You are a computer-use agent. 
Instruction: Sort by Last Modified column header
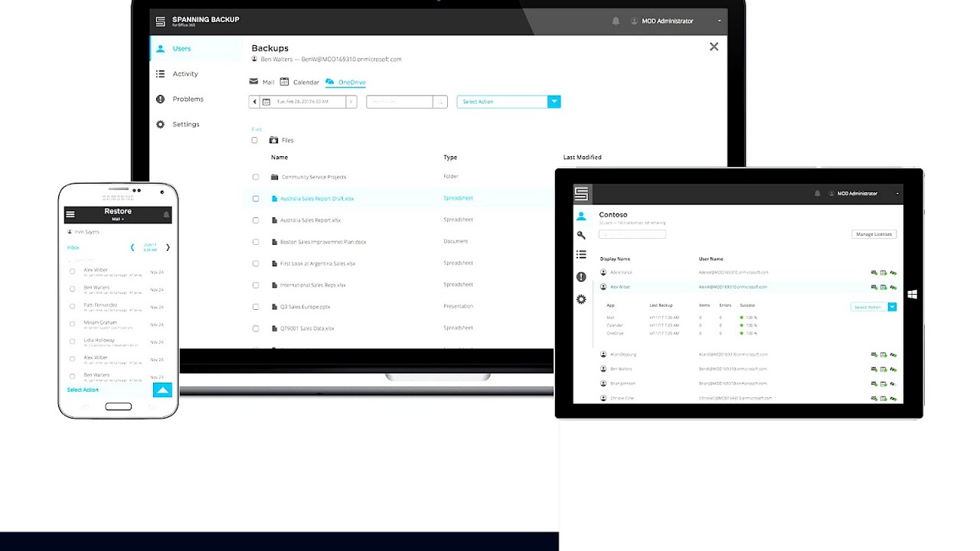point(583,158)
